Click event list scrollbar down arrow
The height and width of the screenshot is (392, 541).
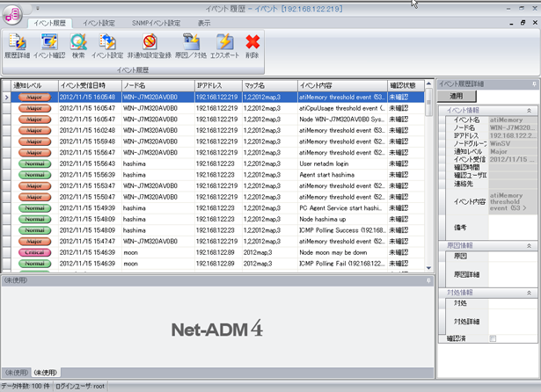click(428, 268)
